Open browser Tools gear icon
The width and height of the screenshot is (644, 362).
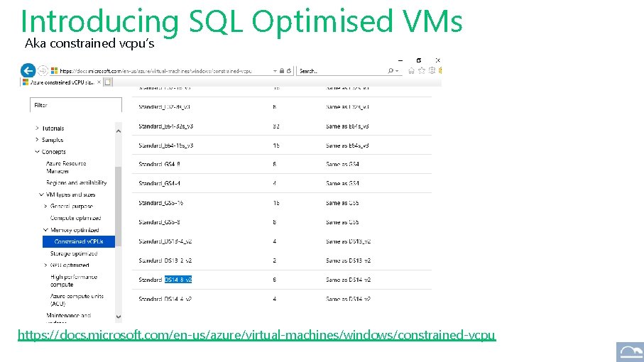click(432, 70)
